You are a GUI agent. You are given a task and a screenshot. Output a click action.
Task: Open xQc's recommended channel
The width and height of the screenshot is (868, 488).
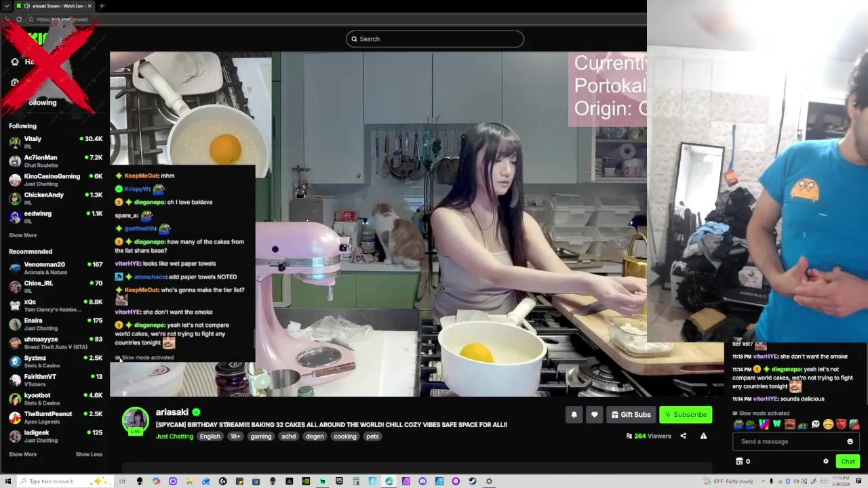56,305
